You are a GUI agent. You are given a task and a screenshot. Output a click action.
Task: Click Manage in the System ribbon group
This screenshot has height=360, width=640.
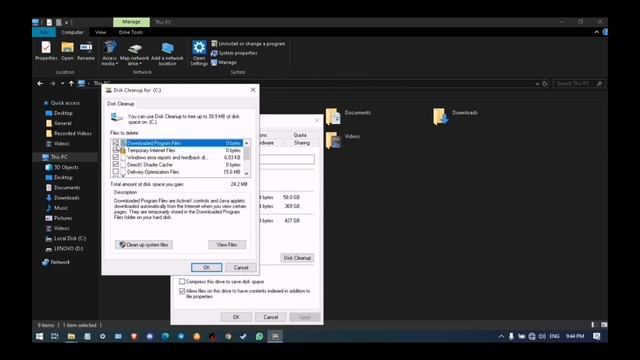tap(224, 62)
